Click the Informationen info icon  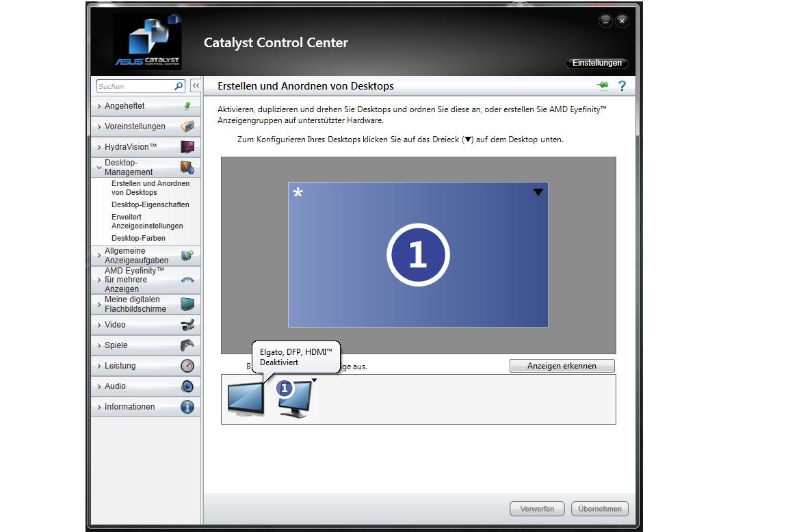tap(187, 407)
